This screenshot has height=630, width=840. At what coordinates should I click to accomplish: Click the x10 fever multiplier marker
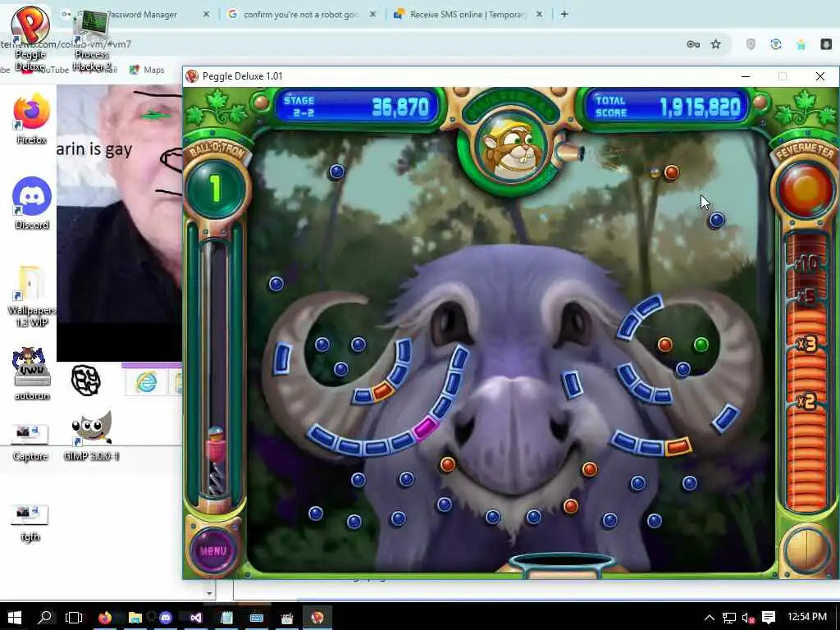point(807,263)
